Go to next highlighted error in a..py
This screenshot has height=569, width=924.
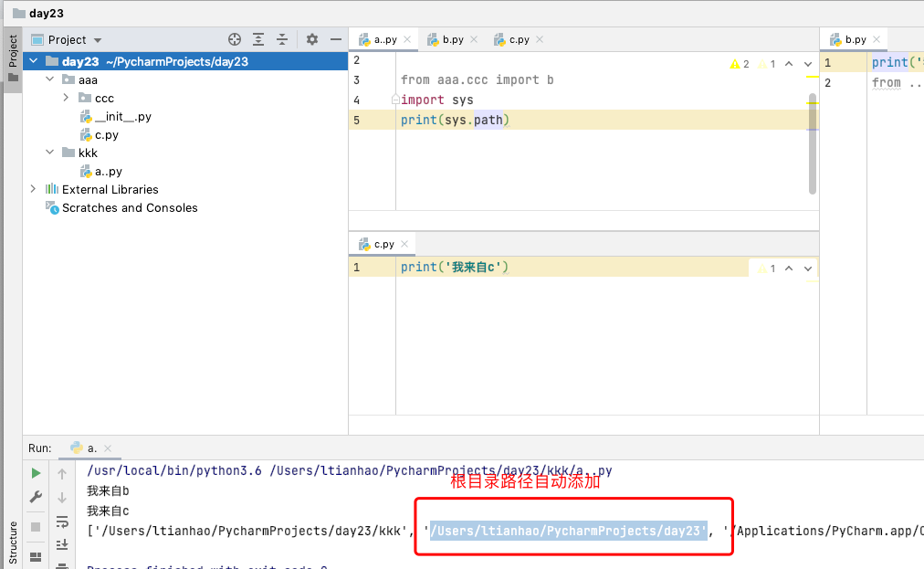[808, 64]
